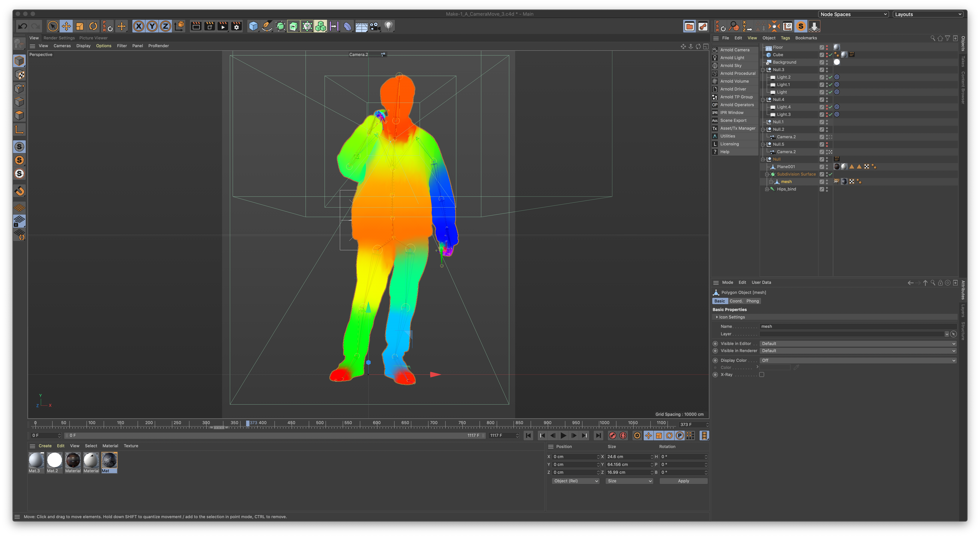Switch the coordinate system cube icon
Screen dimensions: 980x537
[x=179, y=26]
